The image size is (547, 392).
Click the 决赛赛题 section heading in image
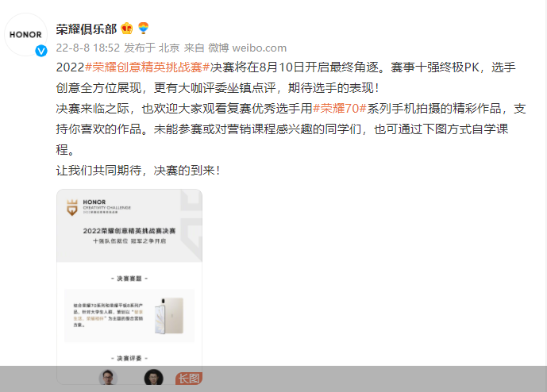pyautogui.click(x=129, y=279)
